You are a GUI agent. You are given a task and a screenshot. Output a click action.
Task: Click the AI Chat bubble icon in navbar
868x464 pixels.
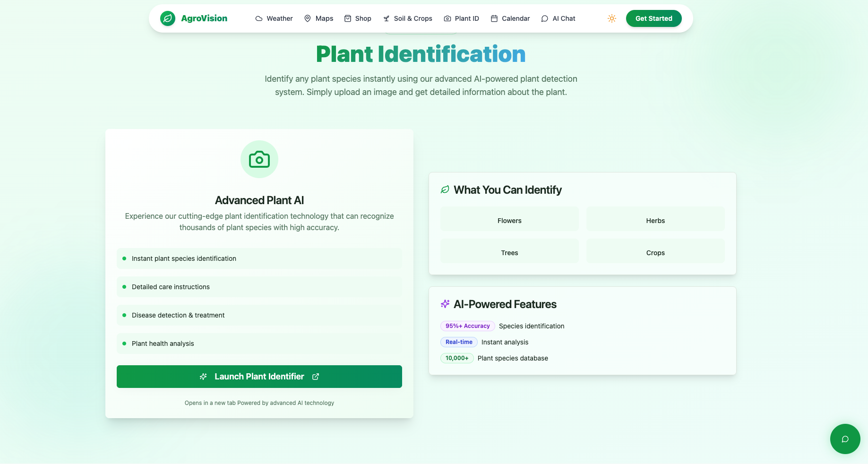[545, 18]
